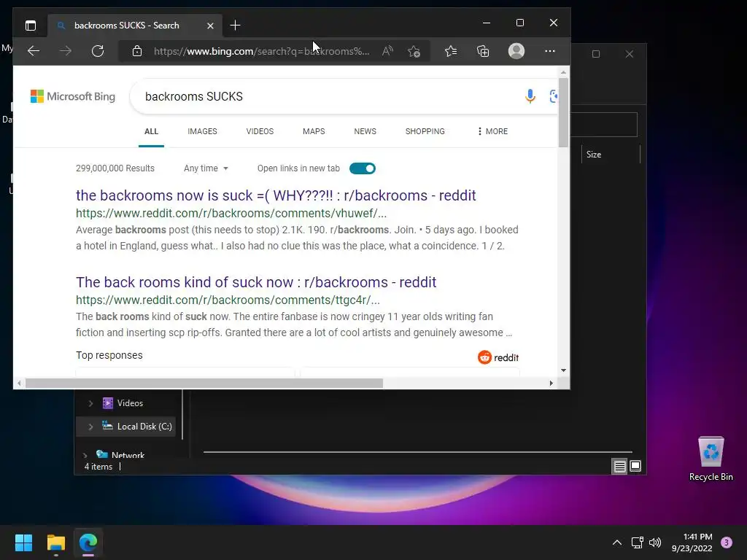The height and width of the screenshot is (560, 747).
Task: Open Edge tab actions menu icon
Action: pyautogui.click(x=31, y=26)
